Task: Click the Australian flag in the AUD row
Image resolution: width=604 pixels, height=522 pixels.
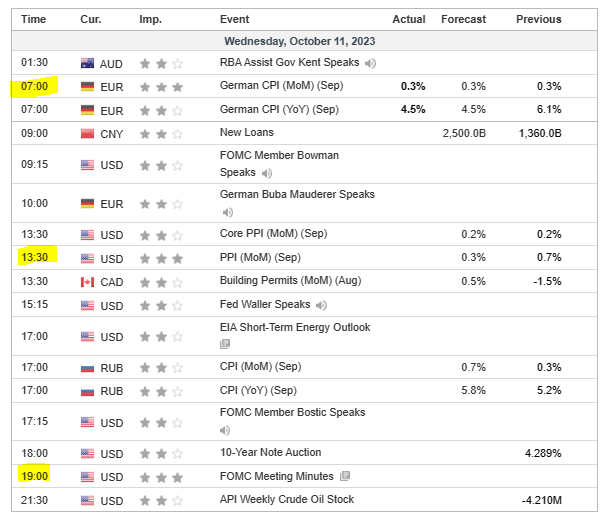Action: (87, 63)
